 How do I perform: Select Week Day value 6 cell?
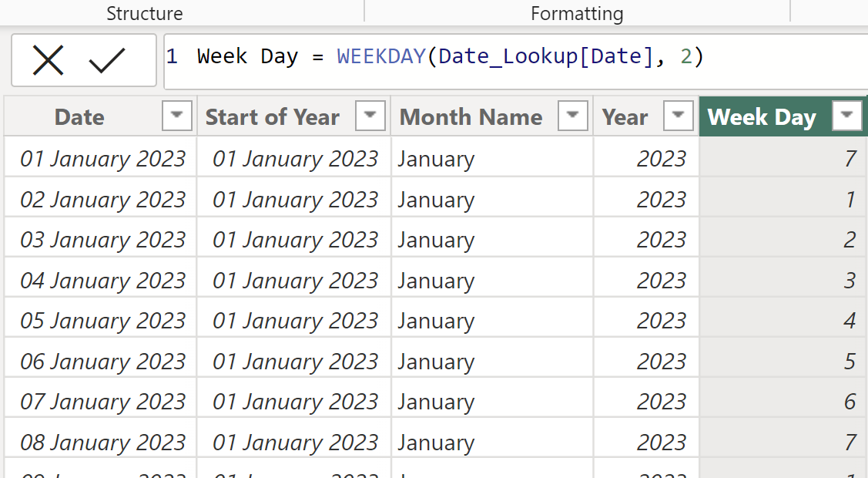point(783,402)
